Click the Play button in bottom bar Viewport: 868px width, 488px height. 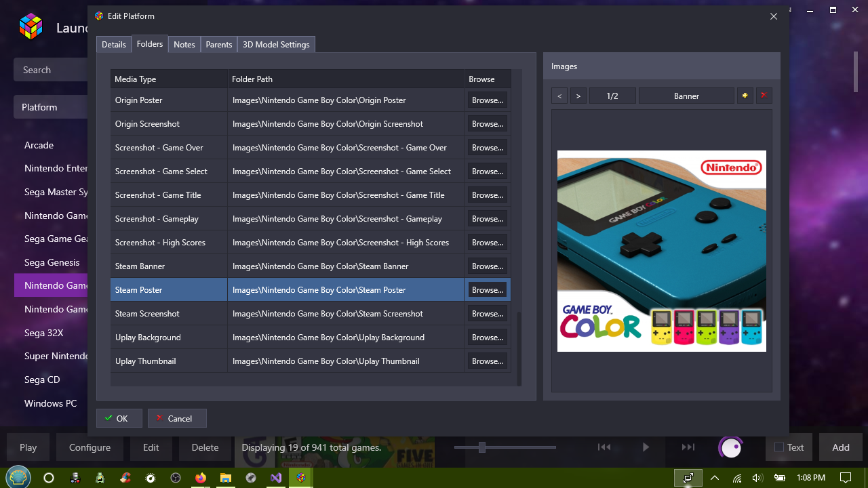click(x=28, y=447)
